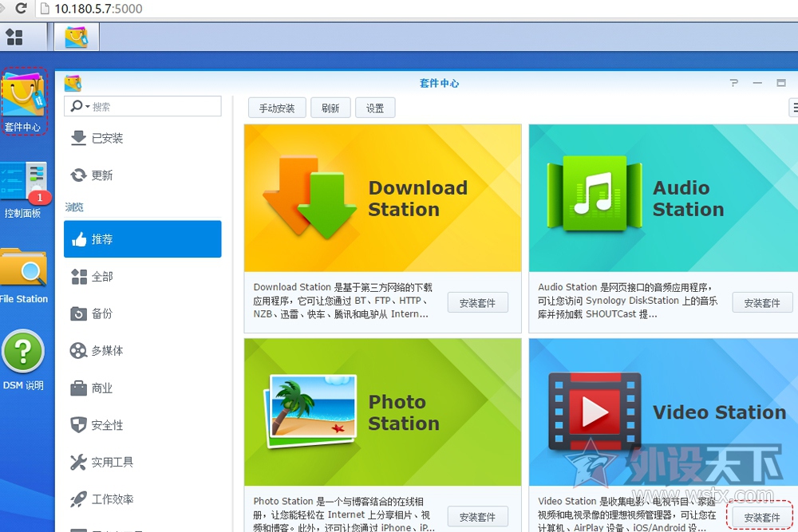The width and height of the screenshot is (798, 532).
Task: Show the 已安装 packages list
Action: pyautogui.click(x=143, y=138)
